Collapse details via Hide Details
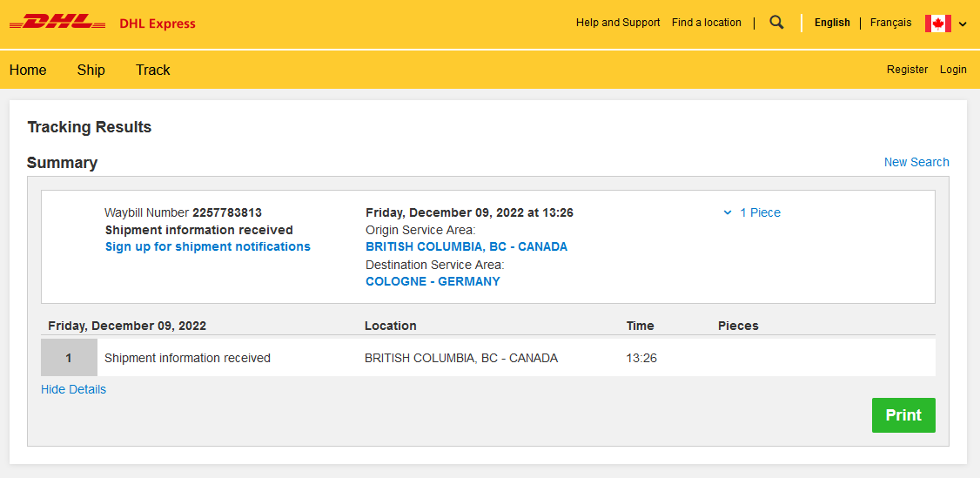Screen dimensions: 980x478 tap(73, 389)
